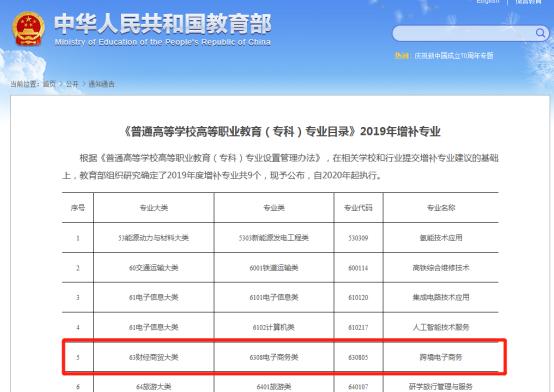The image size is (554, 392).
Task: Select the code cell 530309
Action: [x=358, y=238]
